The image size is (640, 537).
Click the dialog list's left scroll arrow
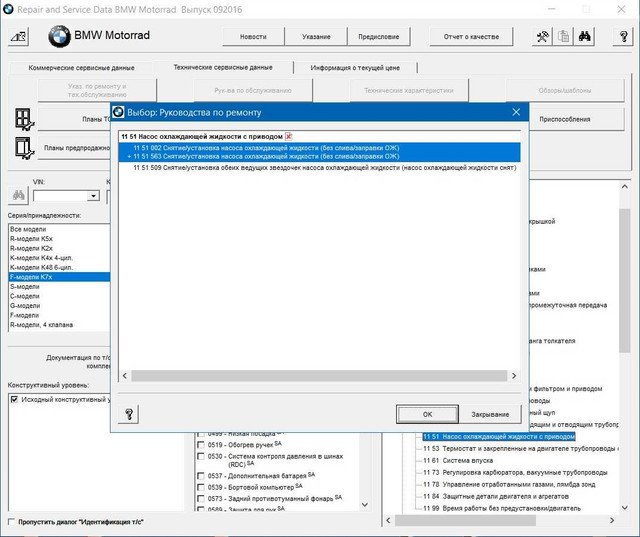tap(125, 375)
